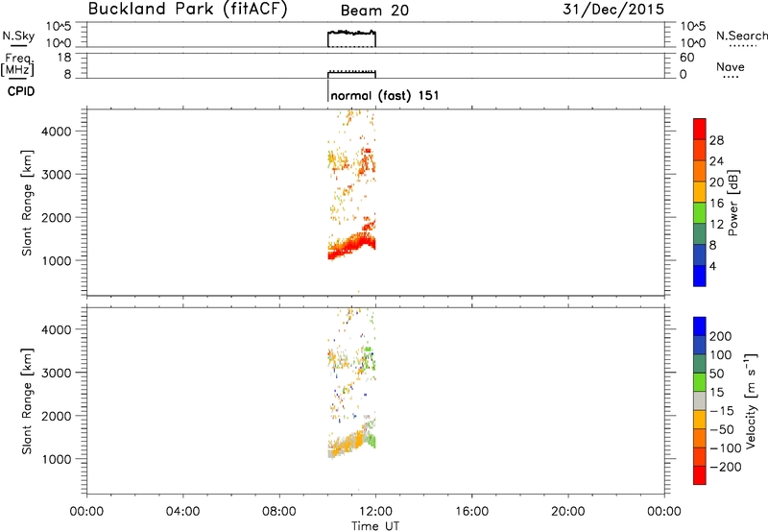Click "Slant Range [km]" label of power panel
Image resolution: width=768 pixels, height=532 pixels.
(x=27, y=203)
